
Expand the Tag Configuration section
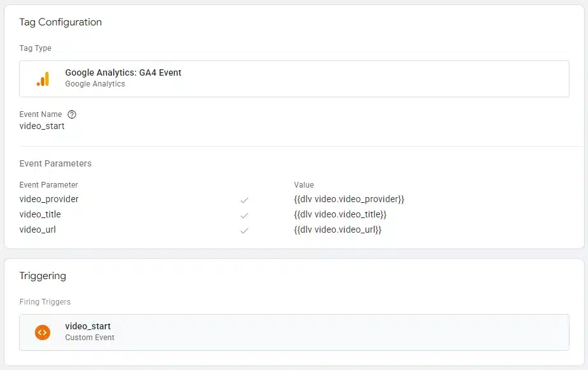60,22
